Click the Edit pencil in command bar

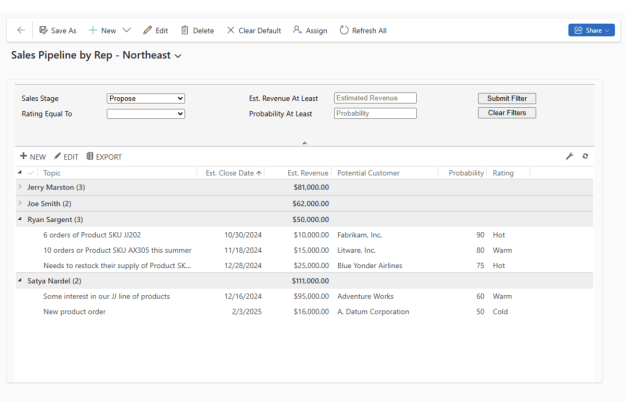pyautogui.click(x=147, y=30)
